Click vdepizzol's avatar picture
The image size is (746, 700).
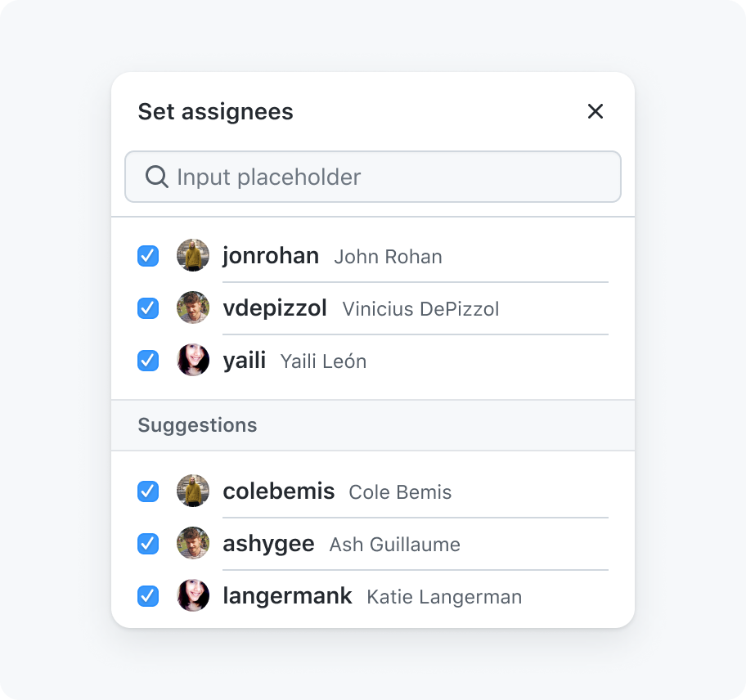click(193, 307)
